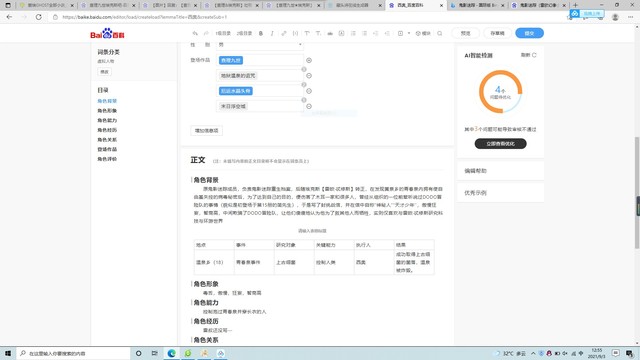Jump to 角色关系 in the 目录 list
The height and width of the screenshot is (360, 640).
107,140
